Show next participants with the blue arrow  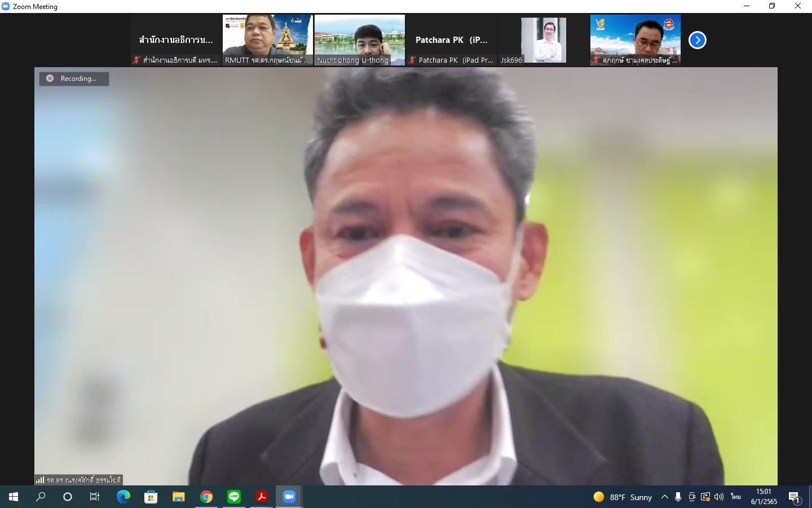[698, 40]
